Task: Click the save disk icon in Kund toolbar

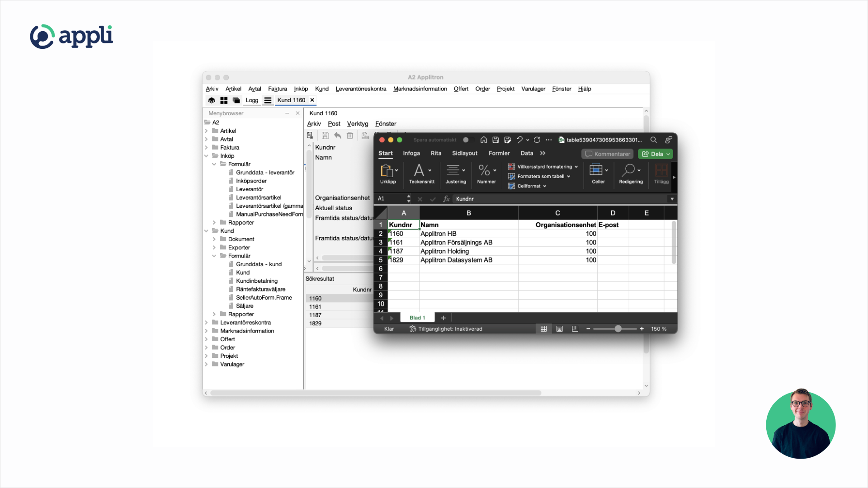Action: click(x=325, y=136)
